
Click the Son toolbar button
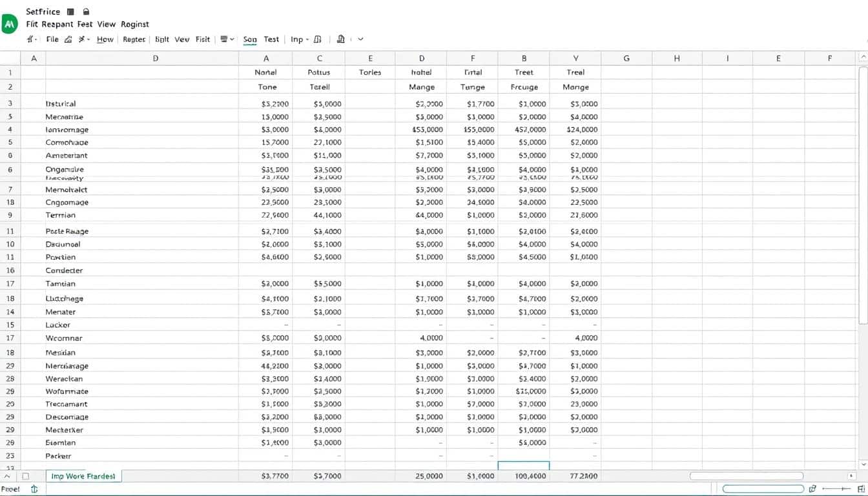(x=250, y=39)
